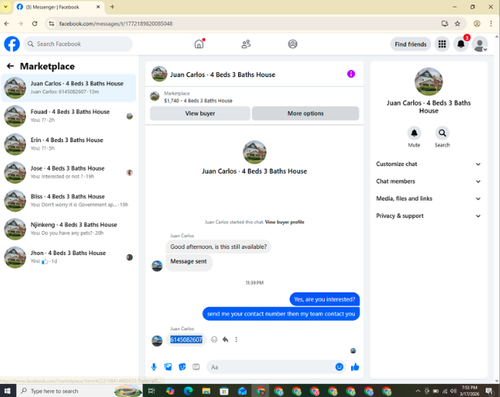Open the notifications bell in top bar
This screenshot has width=500, height=397.
461,44
